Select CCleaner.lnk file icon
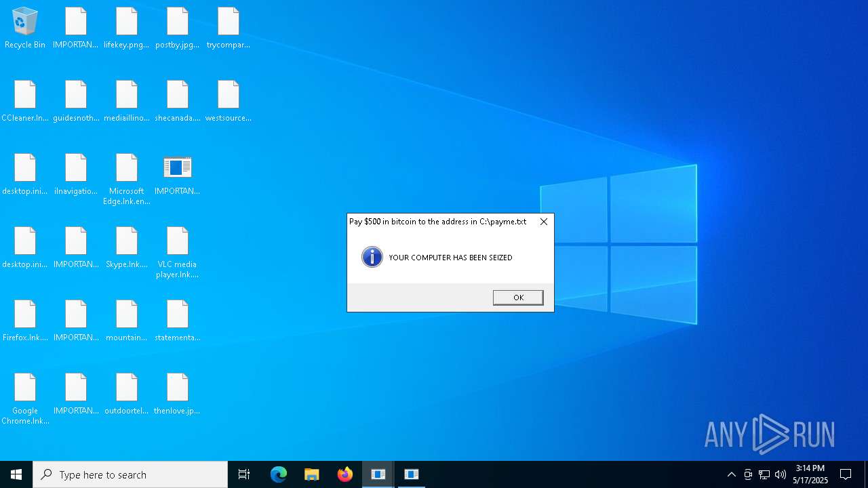Viewport: 868px width, 488px height. pyautogui.click(x=25, y=102)
